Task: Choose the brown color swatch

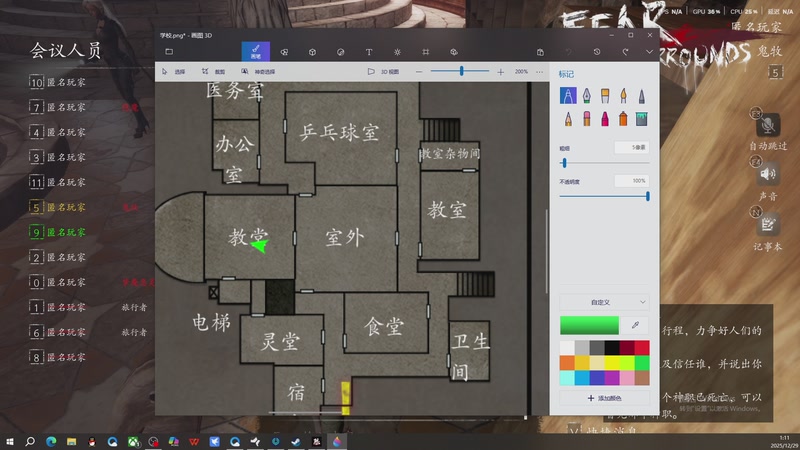Action: [x=642, y=378]
